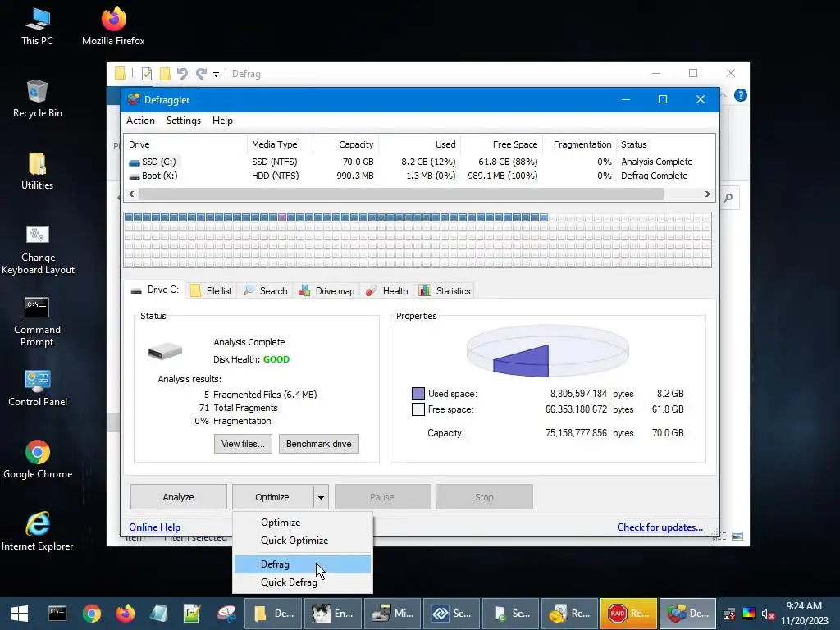Open Command Prompt from the taskbar
Screen dimensions: 840x630
coord(57,614)
